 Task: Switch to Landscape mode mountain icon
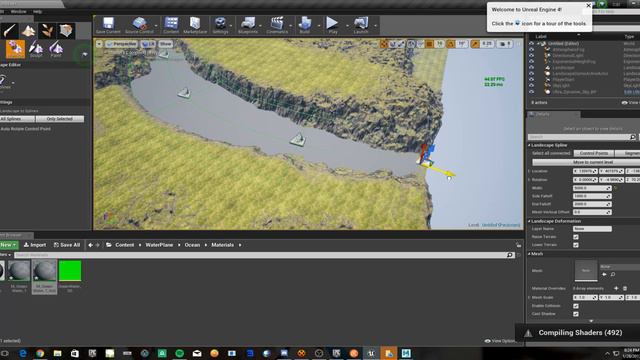pos(28,31)
